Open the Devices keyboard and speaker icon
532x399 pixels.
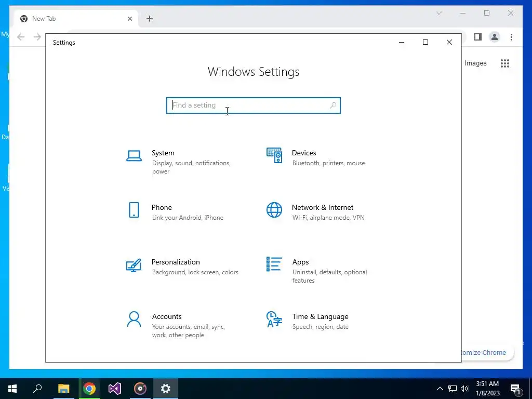tap(274, 155)
